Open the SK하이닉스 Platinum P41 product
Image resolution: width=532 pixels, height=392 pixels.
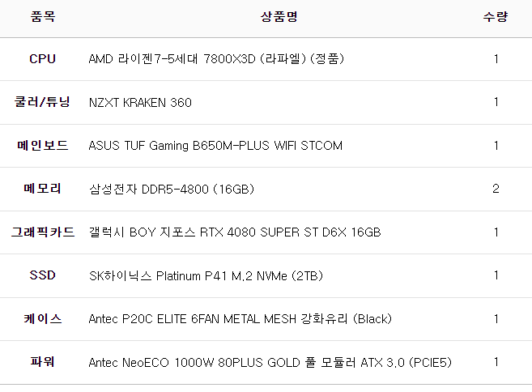(x=206, y=275)
